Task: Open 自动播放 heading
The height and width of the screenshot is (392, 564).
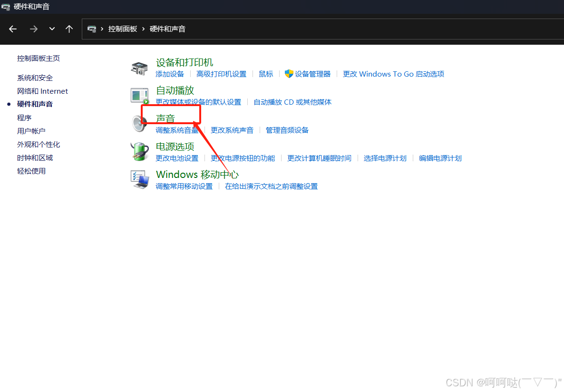Action: click(x=175, y=90)
